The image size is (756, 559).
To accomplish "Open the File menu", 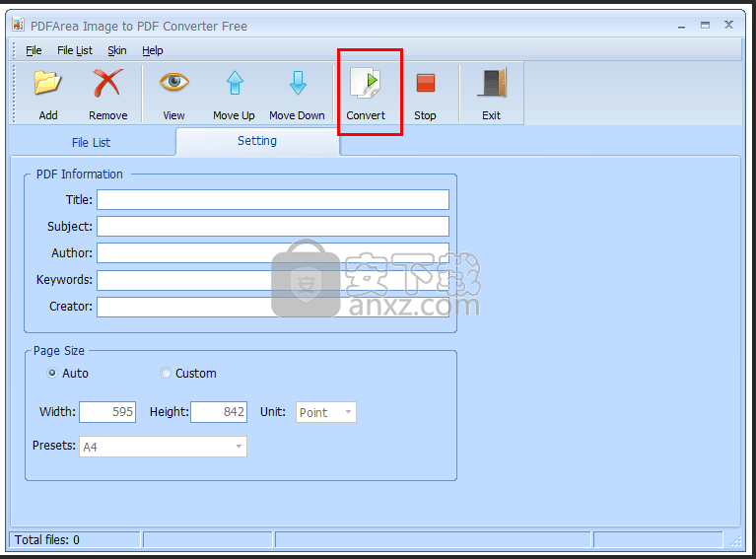I will [x=34, y=50].
